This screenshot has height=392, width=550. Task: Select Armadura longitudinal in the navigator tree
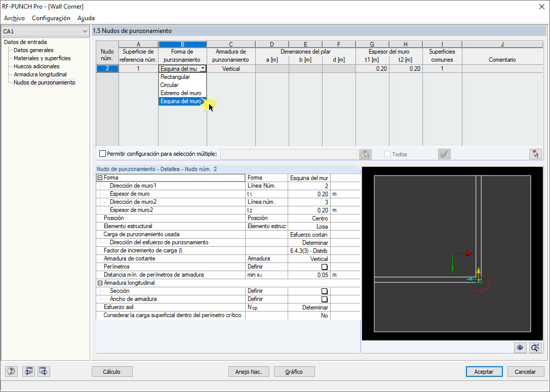click(40, 74)
